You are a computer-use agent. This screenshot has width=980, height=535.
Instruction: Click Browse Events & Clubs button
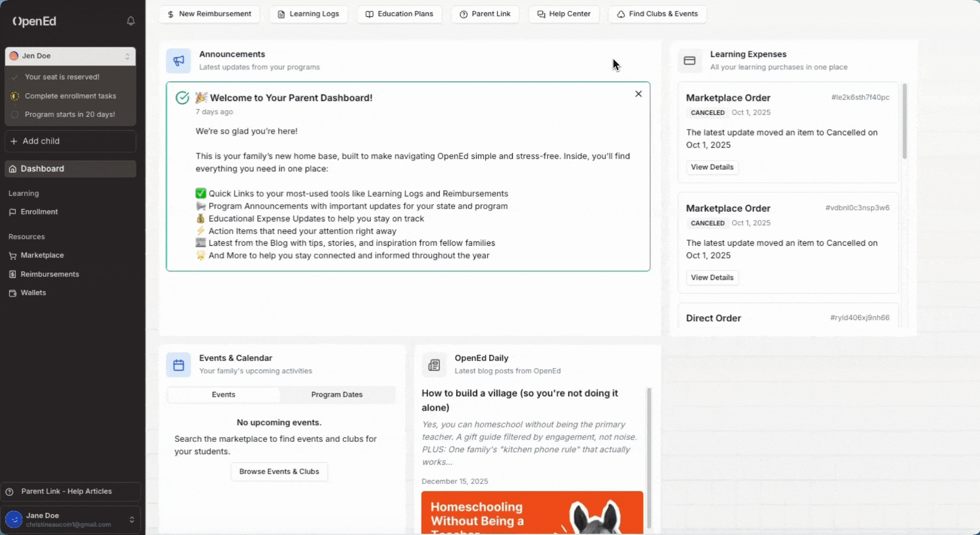point(279,471)
